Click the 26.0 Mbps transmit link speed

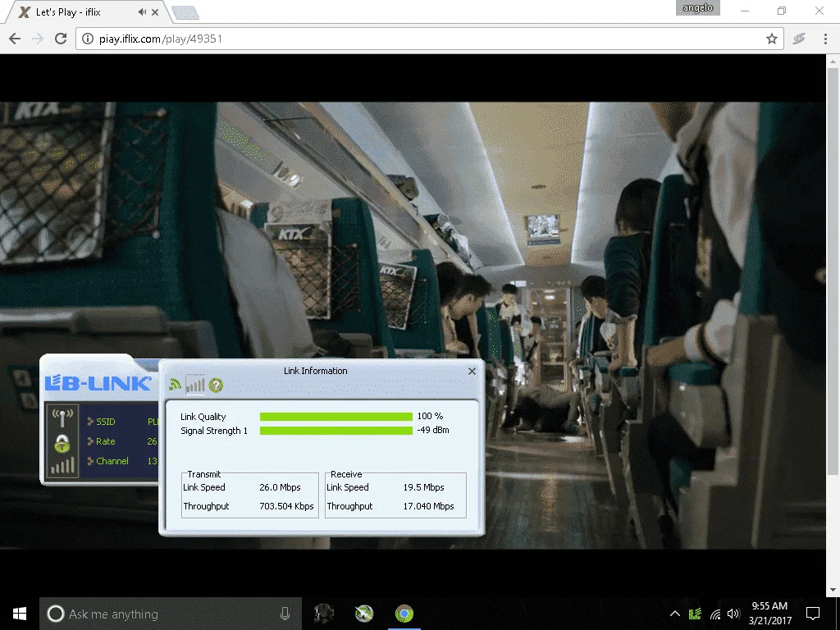(280, 487)
